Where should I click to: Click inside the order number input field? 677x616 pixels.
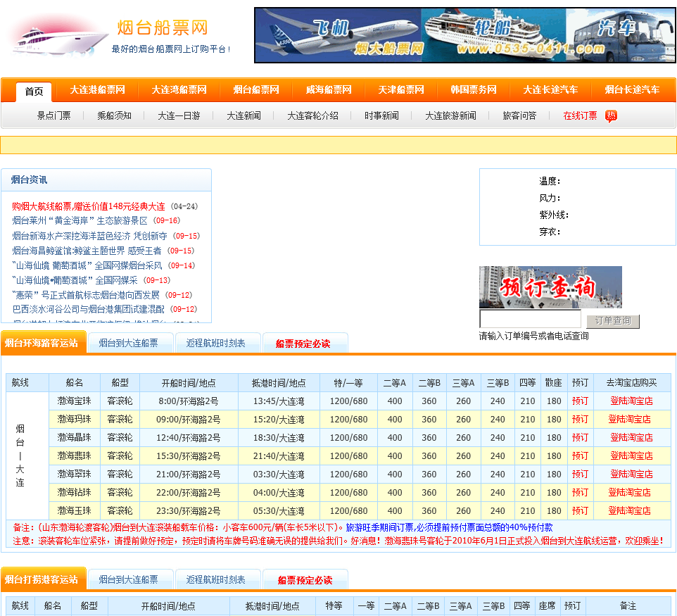[x=530, y=320]
